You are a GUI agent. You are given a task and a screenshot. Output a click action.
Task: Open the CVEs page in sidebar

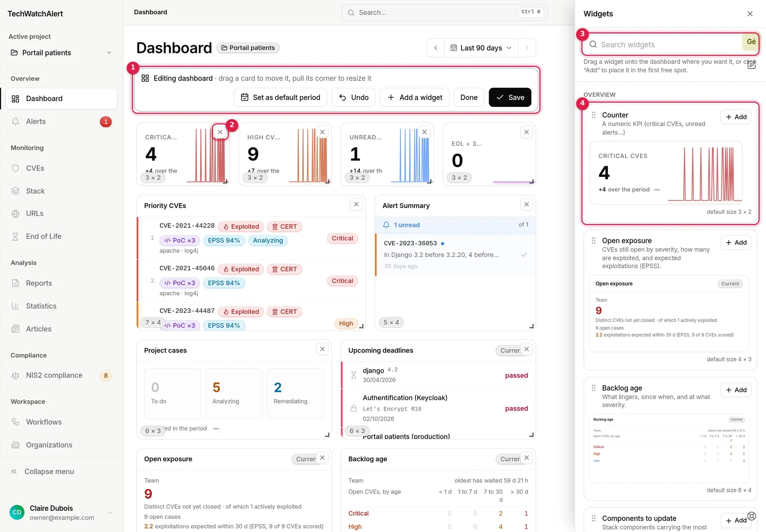[x=61, y=168]
